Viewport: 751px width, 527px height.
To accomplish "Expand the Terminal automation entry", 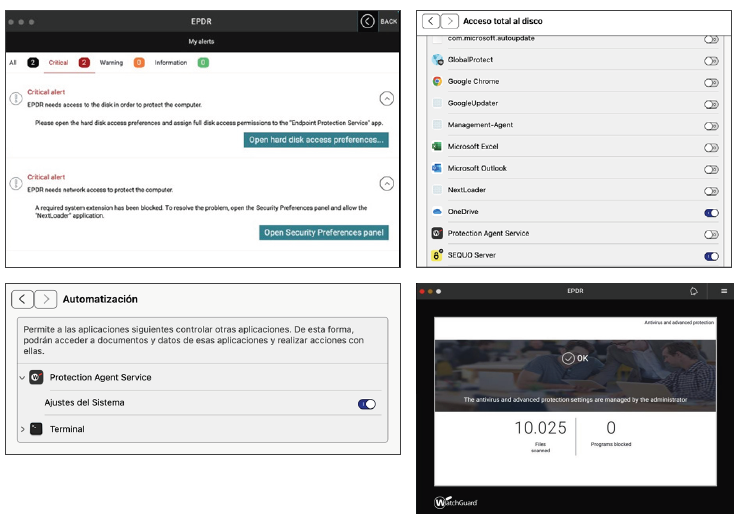I will point(22,429).
